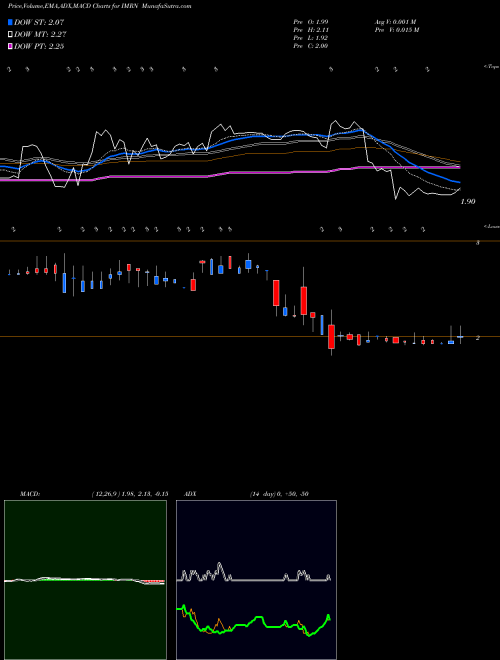This screenshot has height=660, width=500.
Task: Click the 'Pre L: 1.92' value
Action: pos(311,38)
